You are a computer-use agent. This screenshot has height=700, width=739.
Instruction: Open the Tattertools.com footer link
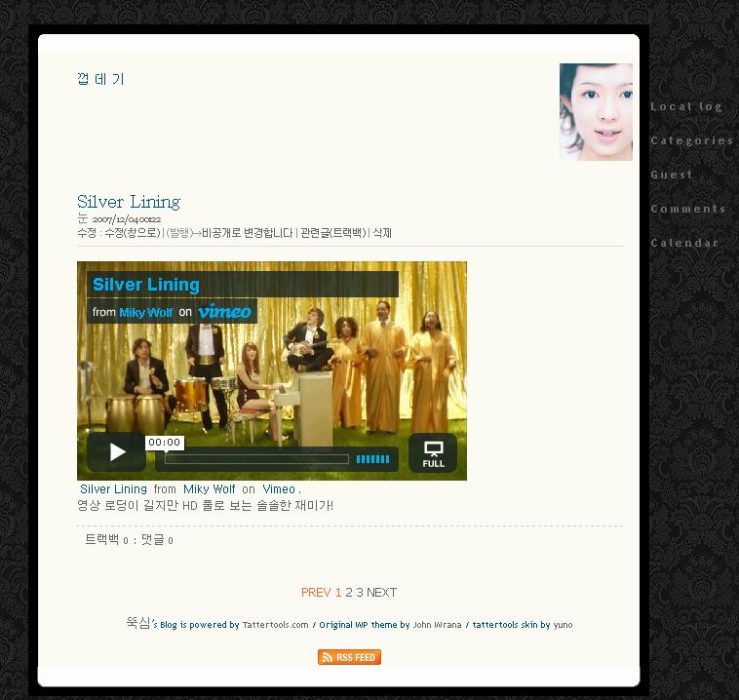[275, 625]
